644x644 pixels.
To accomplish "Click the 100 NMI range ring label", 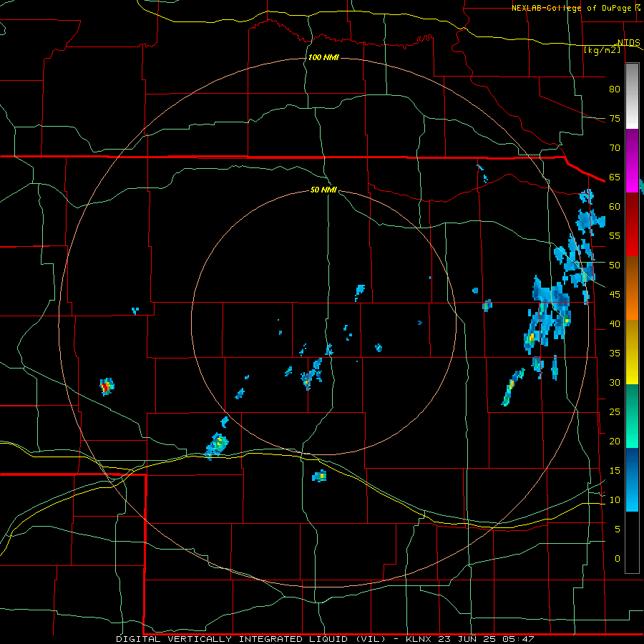I will pyautogui.click(x=323, y=57).
